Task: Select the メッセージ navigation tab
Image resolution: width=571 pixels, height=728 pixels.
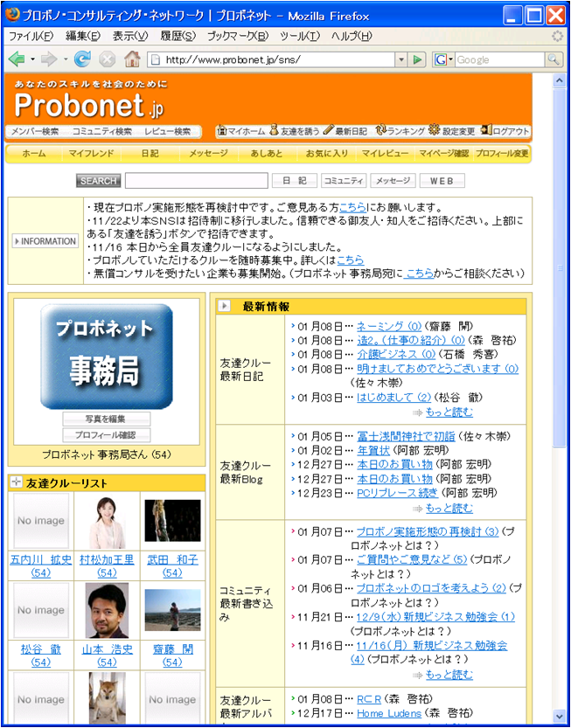Action: pyautogui.click(x=208, y=154)
